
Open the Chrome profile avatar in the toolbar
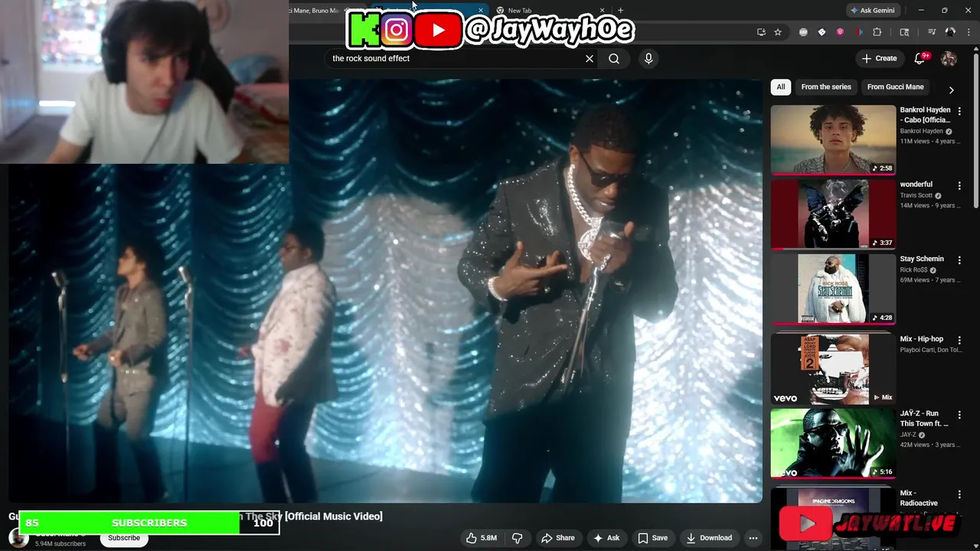pyautogui.click(x=950, y=32)
